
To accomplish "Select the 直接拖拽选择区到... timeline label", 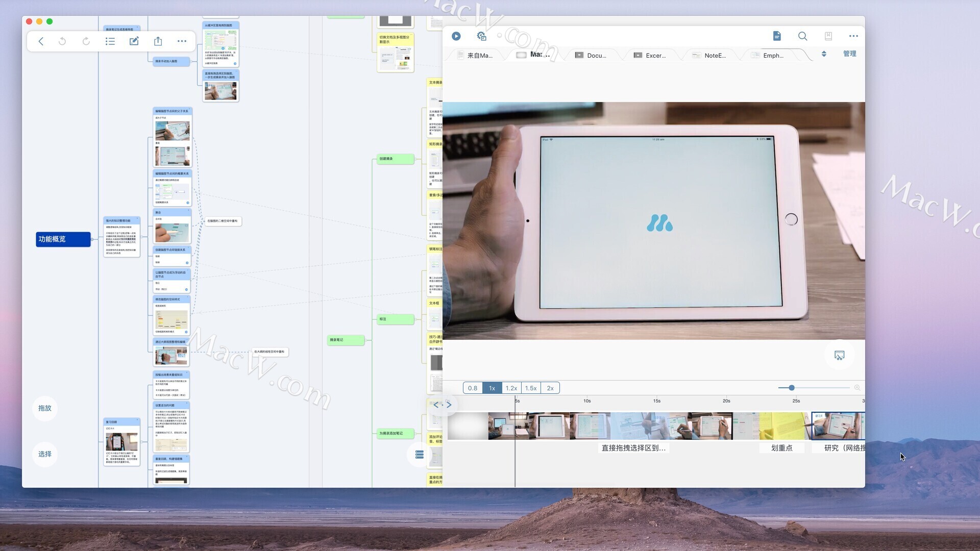I will click(633, 448).
